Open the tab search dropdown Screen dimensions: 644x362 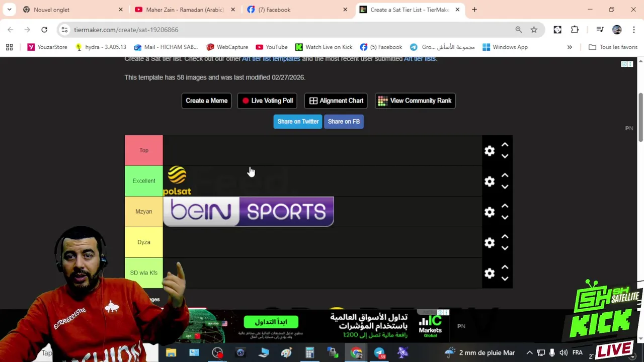(9, 10)
